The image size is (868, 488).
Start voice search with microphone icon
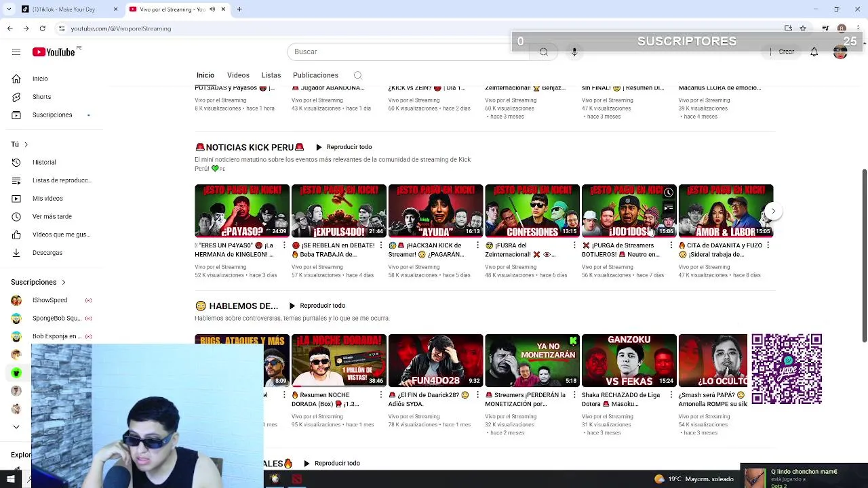point(574,52)
